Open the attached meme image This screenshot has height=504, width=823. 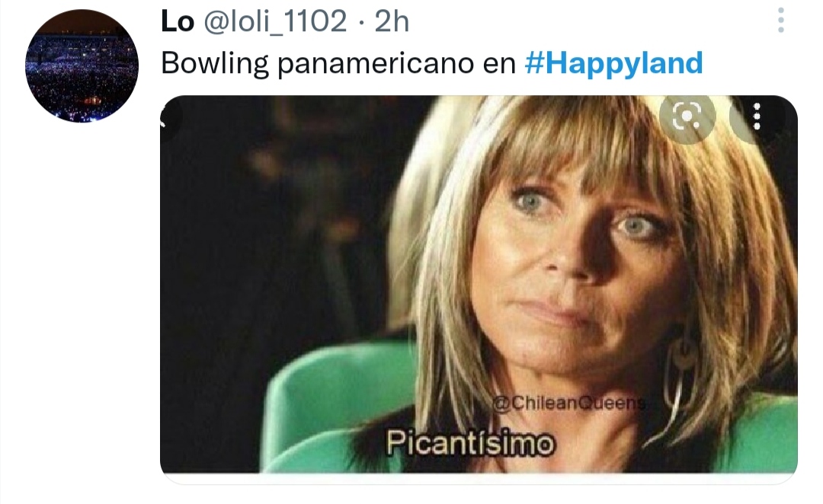[479, 285]
